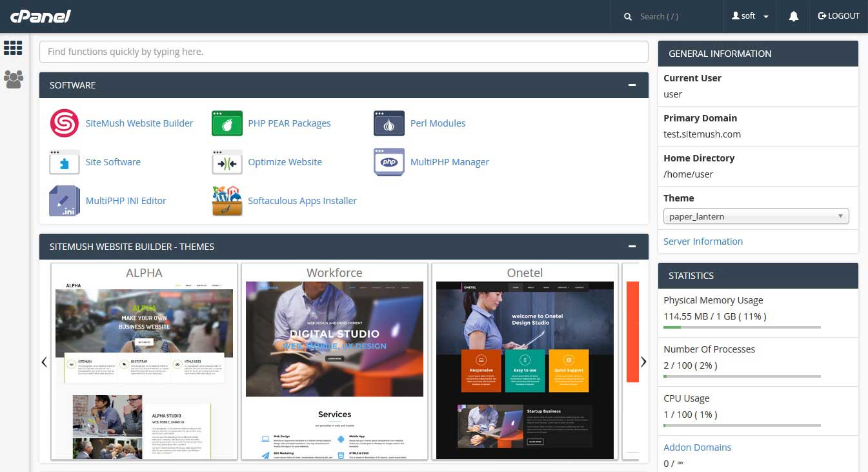868x472 pixels.
Task: Open the Site Software link
Action: tap(113, 162)
